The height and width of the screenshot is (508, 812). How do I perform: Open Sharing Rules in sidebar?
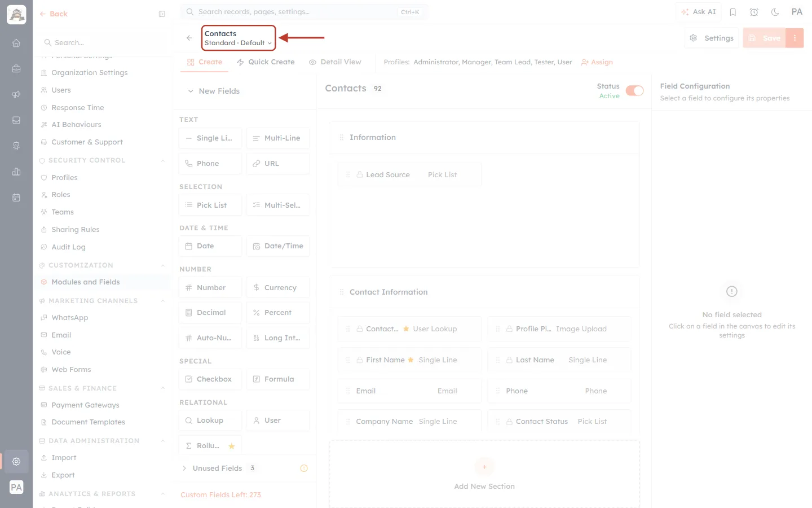pyautogui.click(x=75, y=230)
